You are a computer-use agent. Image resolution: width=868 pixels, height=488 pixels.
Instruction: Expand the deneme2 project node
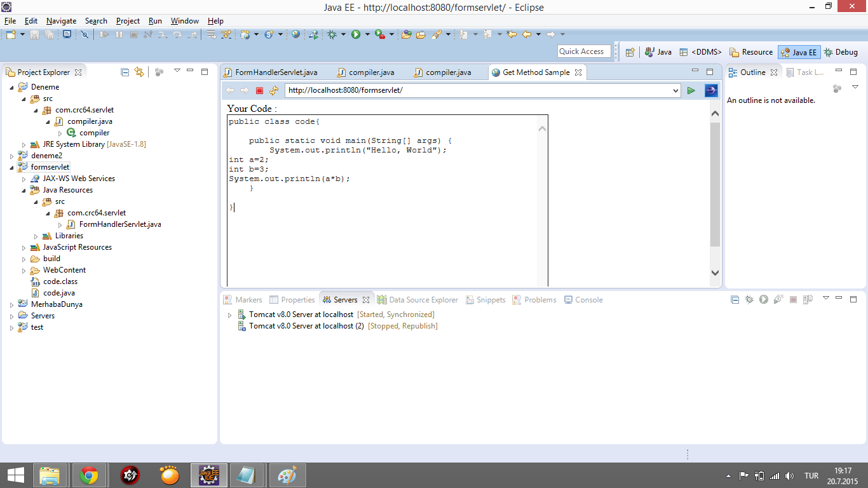click(x=12, y=156)
